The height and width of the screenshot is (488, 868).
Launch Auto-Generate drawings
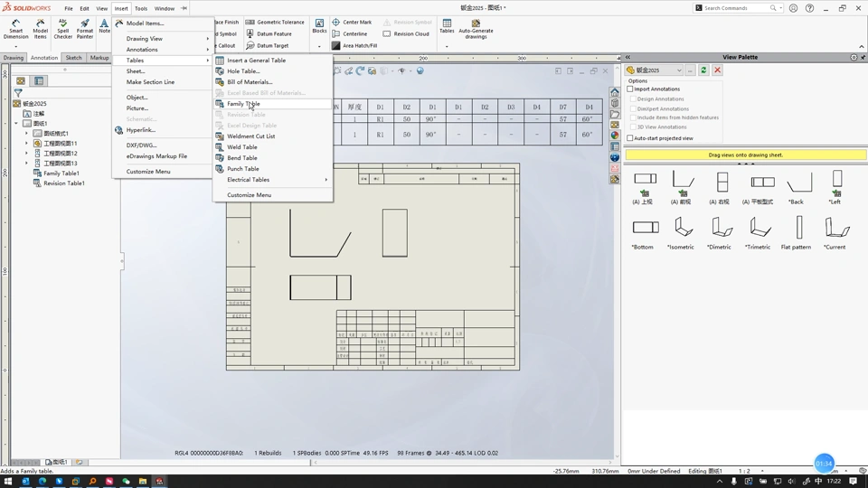(x=476, y=29)
